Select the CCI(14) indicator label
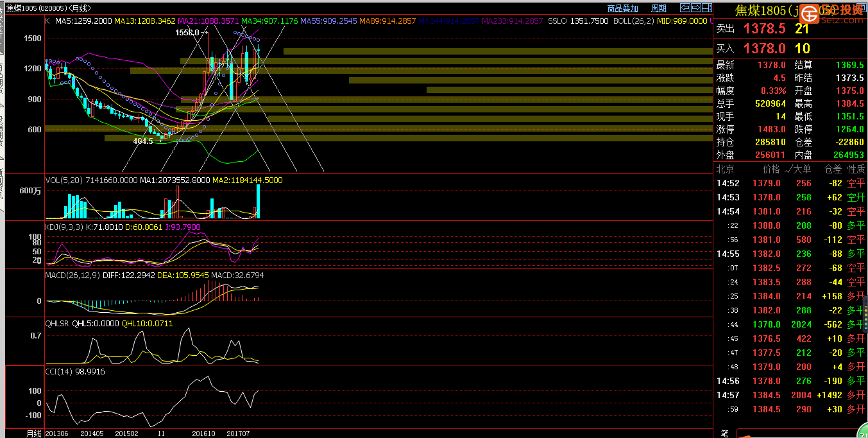The height and width of the screenshot is (438, 868). 59,371
